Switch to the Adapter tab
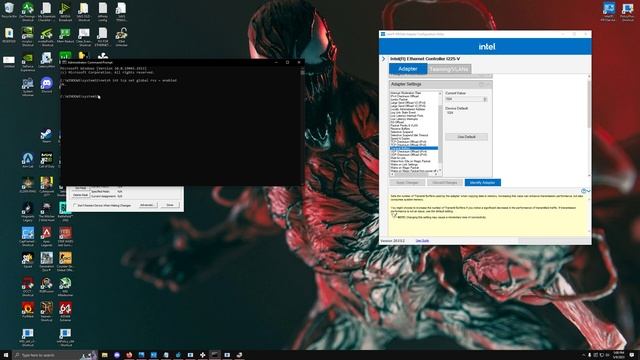Viewport: 640px width, 360px height. point(408,69)
